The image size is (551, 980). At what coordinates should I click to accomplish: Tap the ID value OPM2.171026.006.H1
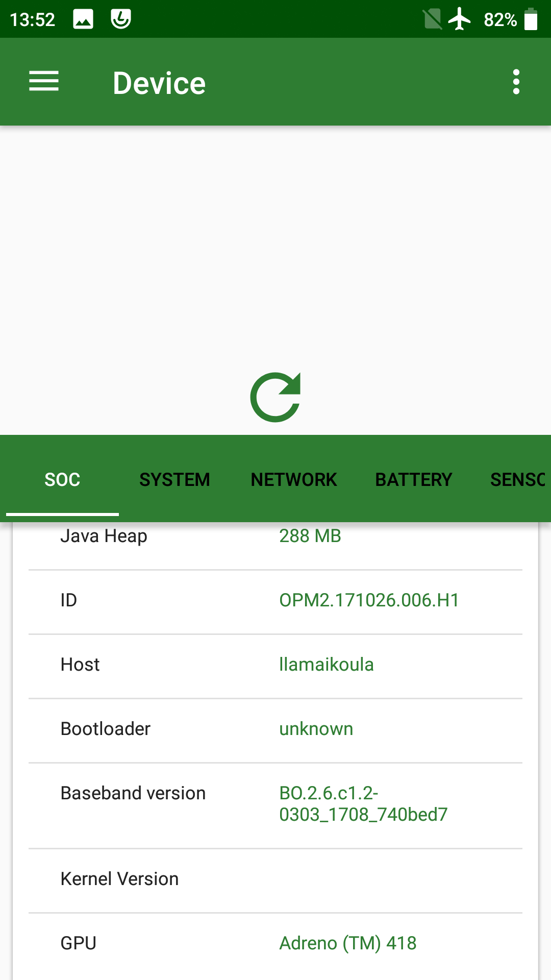[369, 600]
